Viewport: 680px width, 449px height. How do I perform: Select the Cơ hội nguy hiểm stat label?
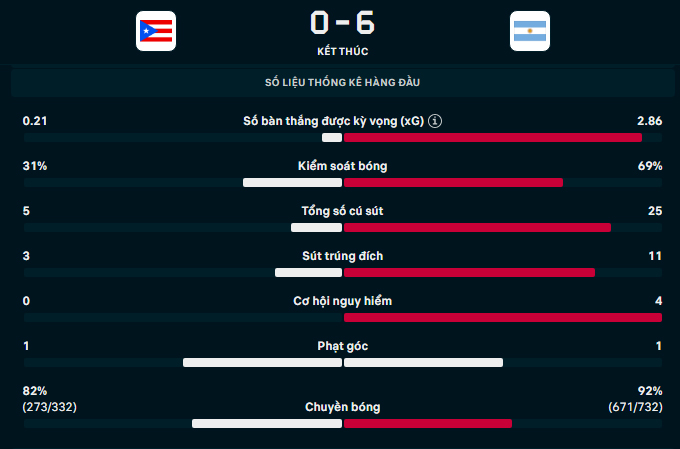(342, 301)
